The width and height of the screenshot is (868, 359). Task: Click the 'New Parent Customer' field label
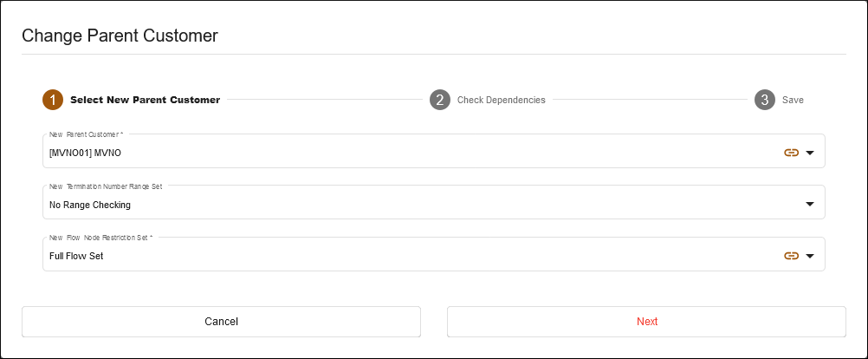pyautogui.click(x=87, y=134)
